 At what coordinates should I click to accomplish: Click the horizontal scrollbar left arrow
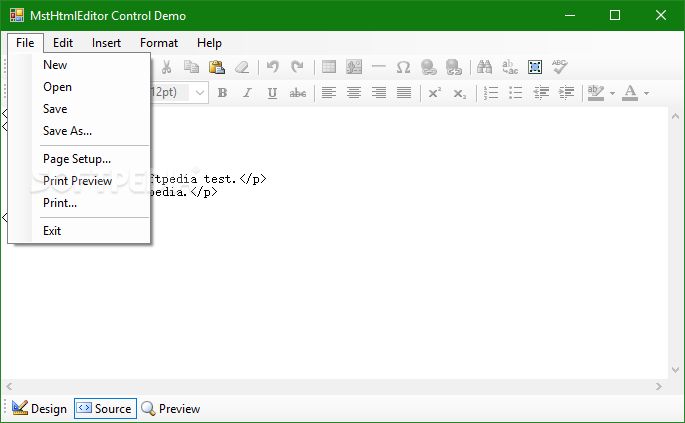9,386
